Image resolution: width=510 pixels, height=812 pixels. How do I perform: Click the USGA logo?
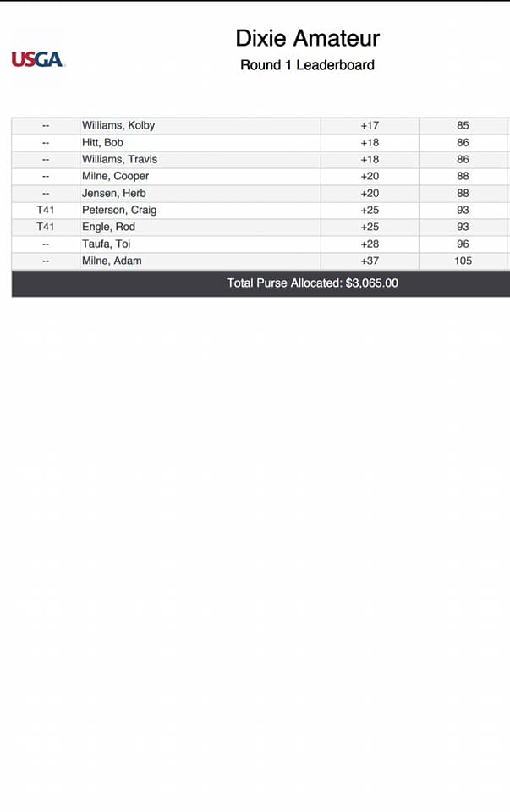38,59
